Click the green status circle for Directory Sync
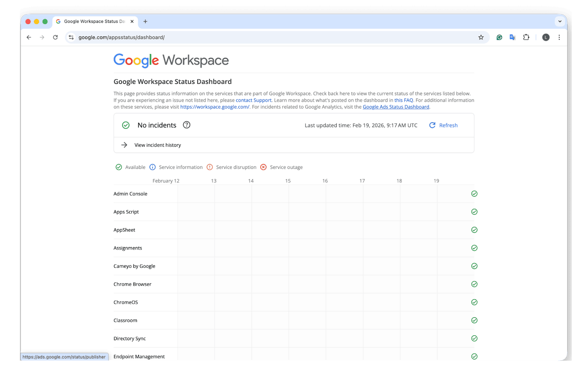This screenshot has width=588, height=388. pos(474,338)
